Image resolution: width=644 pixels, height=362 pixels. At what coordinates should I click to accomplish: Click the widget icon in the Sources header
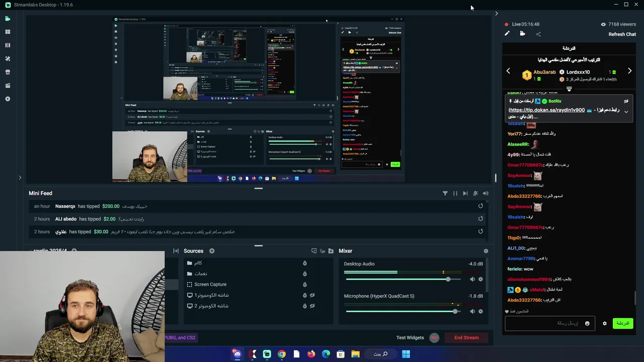click(x=314, y=251)
